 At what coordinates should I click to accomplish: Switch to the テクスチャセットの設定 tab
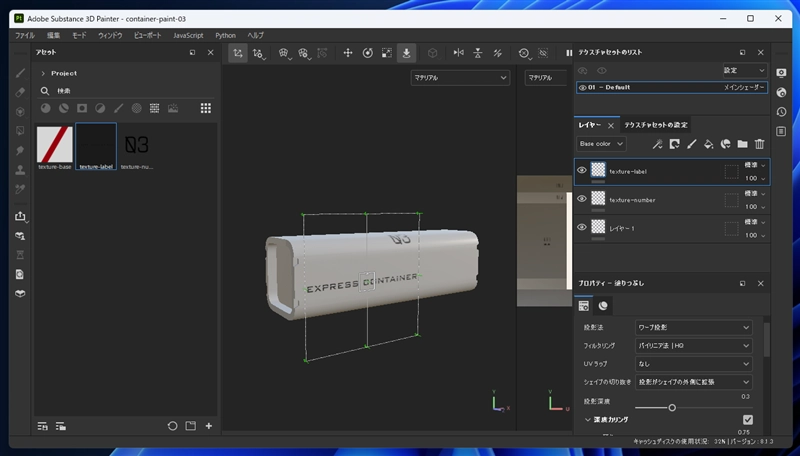click(655, 125)
